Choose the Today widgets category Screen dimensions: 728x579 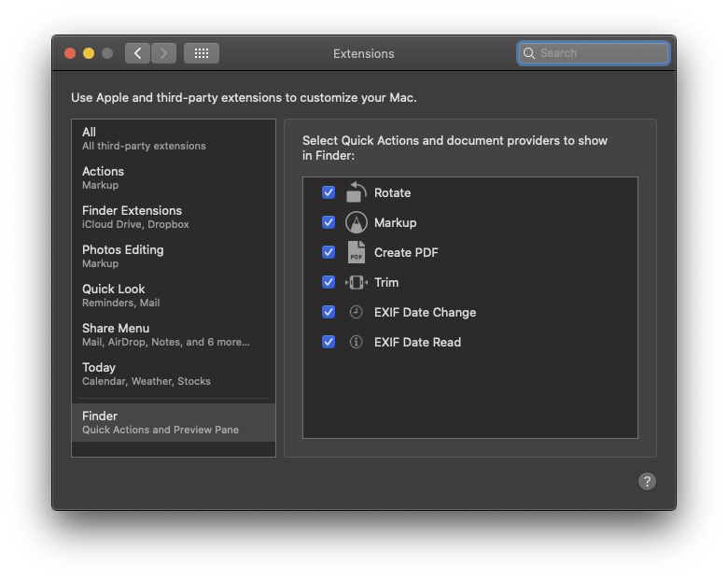(x=174, y=374)
